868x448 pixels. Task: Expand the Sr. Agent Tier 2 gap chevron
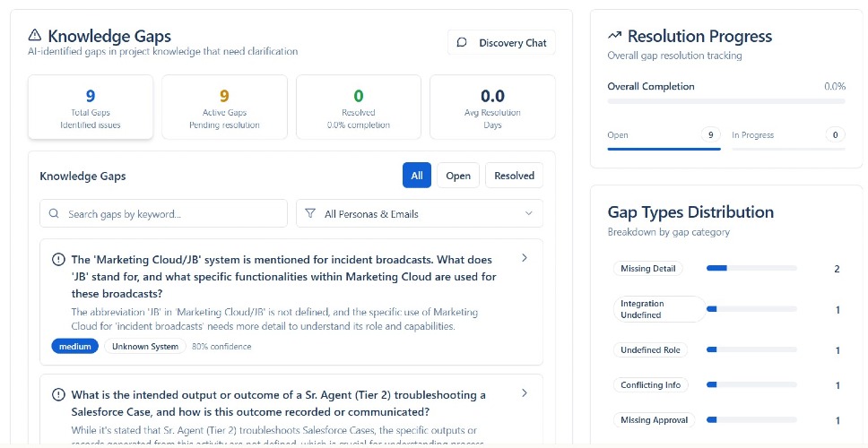tap(525, 393)
